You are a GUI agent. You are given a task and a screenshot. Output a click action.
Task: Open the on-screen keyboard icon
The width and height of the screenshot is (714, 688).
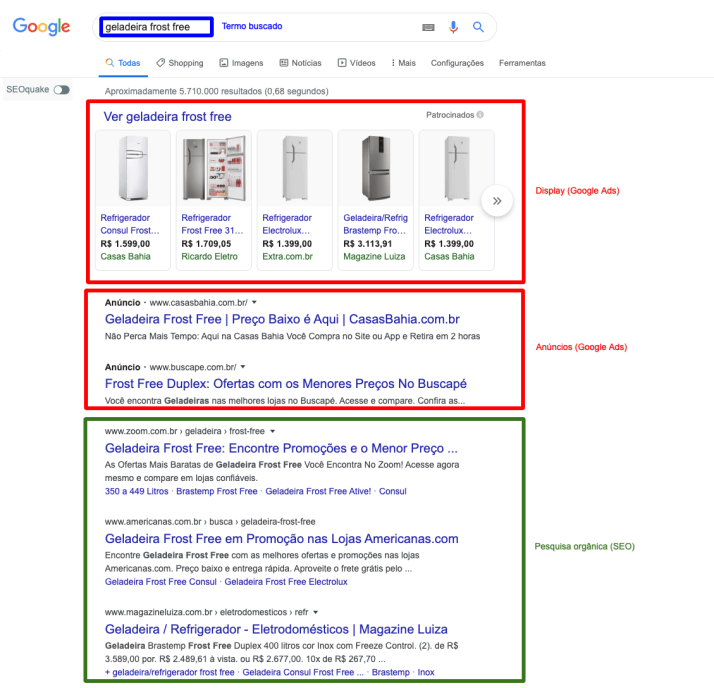[428, 27]
